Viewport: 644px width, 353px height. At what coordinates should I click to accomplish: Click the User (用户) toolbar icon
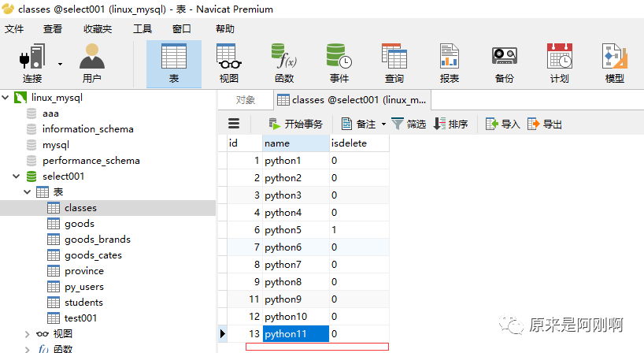[x=91, y=64]
